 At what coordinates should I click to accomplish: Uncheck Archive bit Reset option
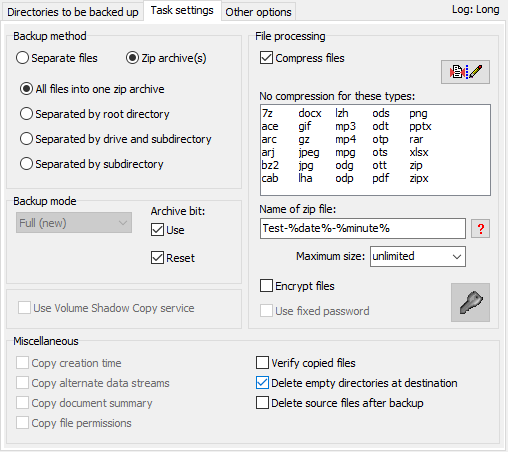point(157,258)
